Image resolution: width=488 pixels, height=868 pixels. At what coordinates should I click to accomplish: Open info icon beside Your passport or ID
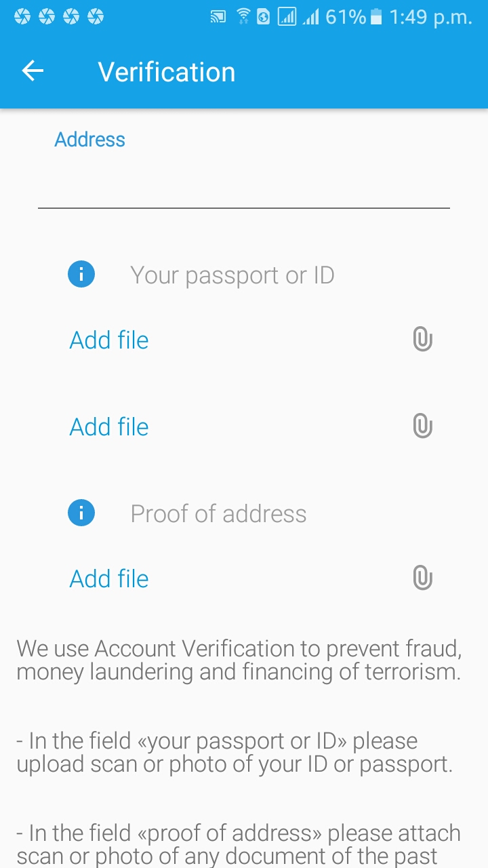[81, 275]
